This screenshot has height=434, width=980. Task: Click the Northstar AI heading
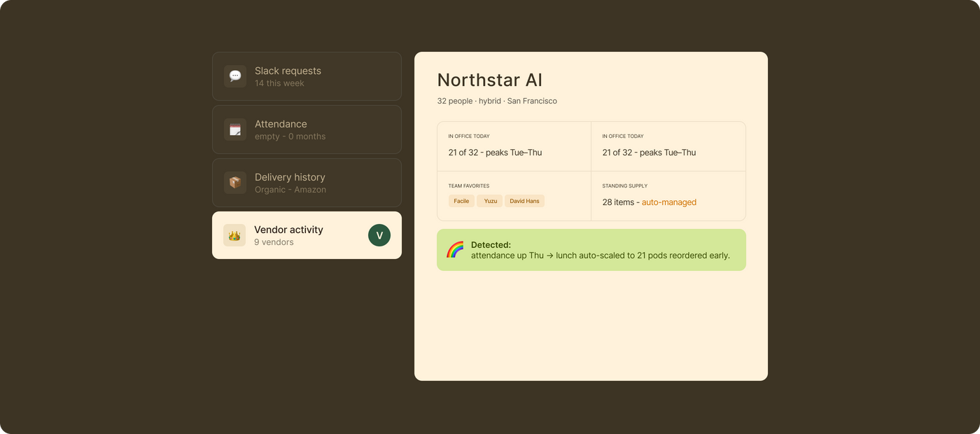point(490,80)
